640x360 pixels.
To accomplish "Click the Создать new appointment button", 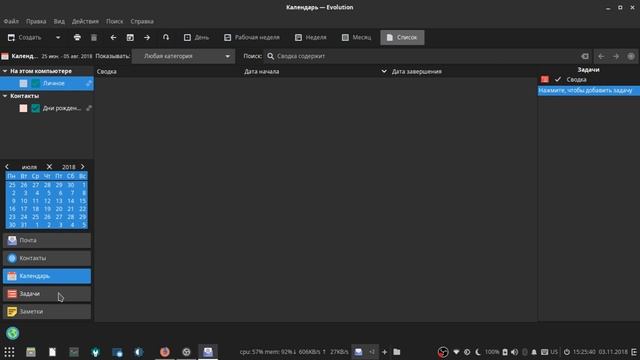I will coord(25,38).
